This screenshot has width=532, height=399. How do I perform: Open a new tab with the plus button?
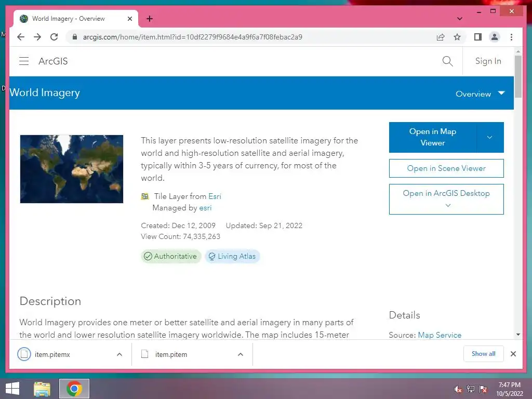150,19
